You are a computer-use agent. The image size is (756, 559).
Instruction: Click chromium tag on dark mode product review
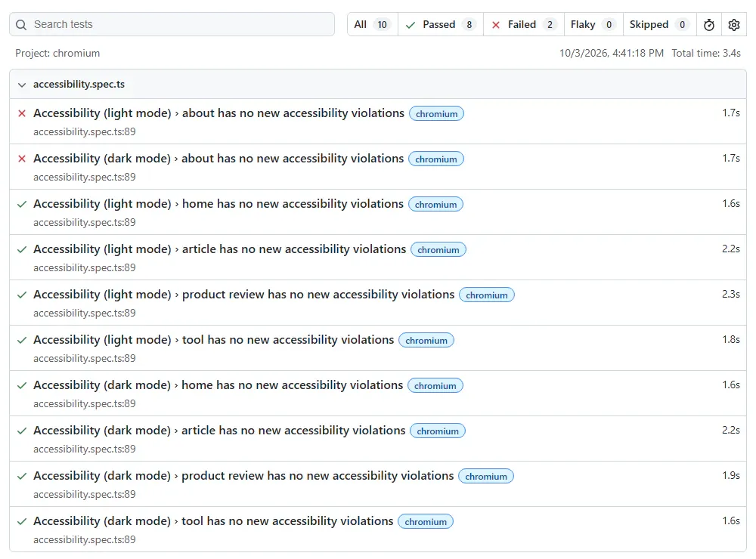[486, 476]
